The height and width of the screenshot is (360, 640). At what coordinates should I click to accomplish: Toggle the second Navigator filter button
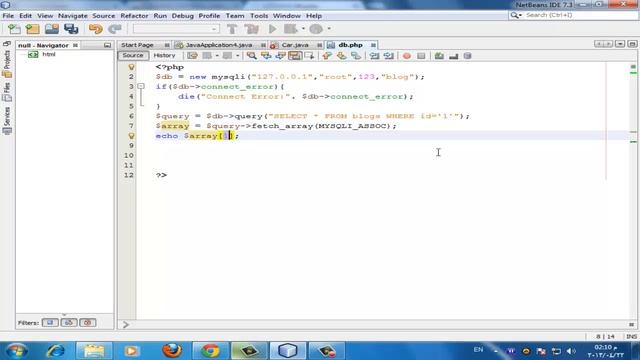click(69, 322)
